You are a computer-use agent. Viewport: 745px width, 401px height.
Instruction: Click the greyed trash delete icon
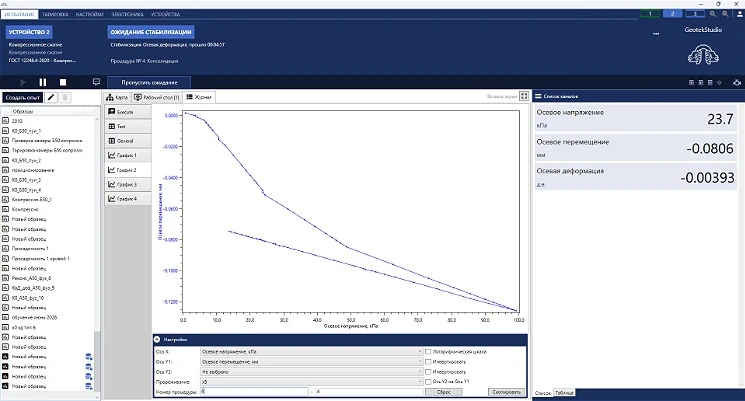pyautogui.click(x=65, y=97)
